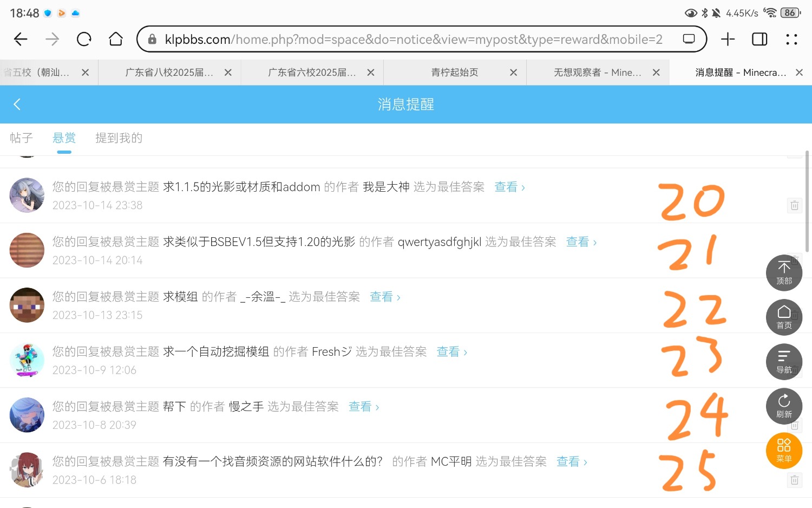Viewport: 812px width, 508px height.
Task: Reload the page with the refresh icon
Action: 84,39
